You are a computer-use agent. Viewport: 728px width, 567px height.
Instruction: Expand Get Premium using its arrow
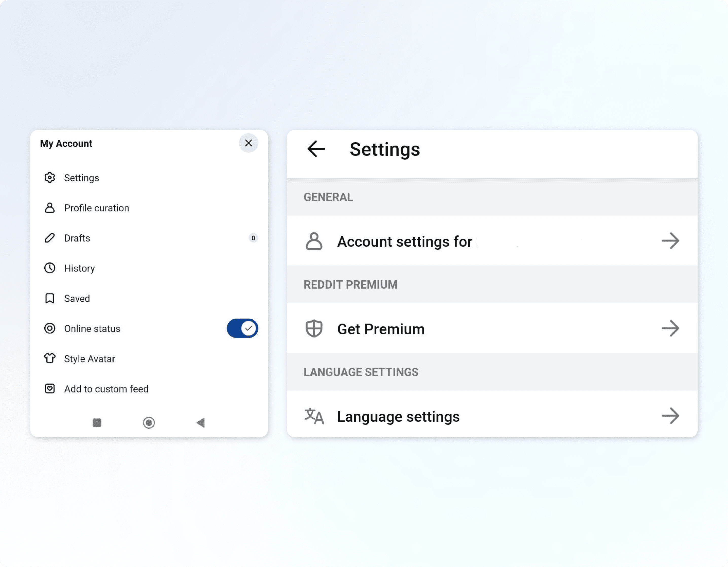[x=670, y=329]
